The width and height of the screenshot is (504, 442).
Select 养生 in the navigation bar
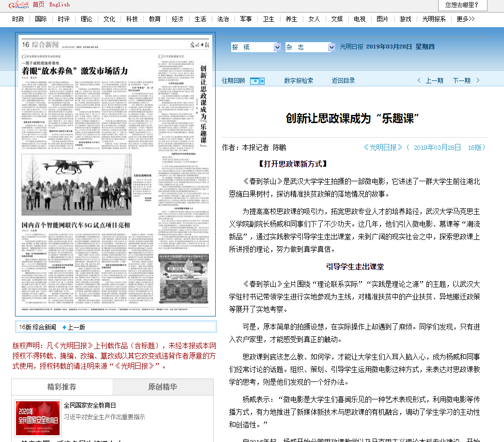pyautogui.click(x=292, y=19)
